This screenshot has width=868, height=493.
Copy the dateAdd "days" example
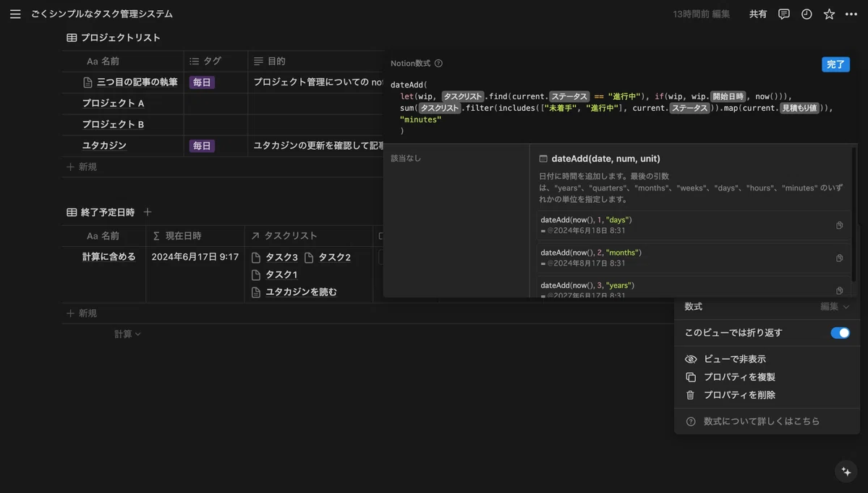(839, 225)
